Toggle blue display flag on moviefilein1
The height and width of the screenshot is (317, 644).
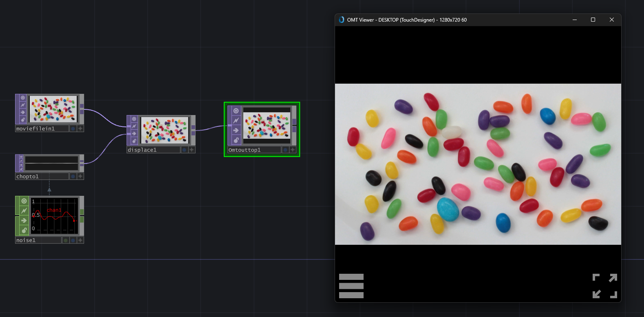click(73, 129)
